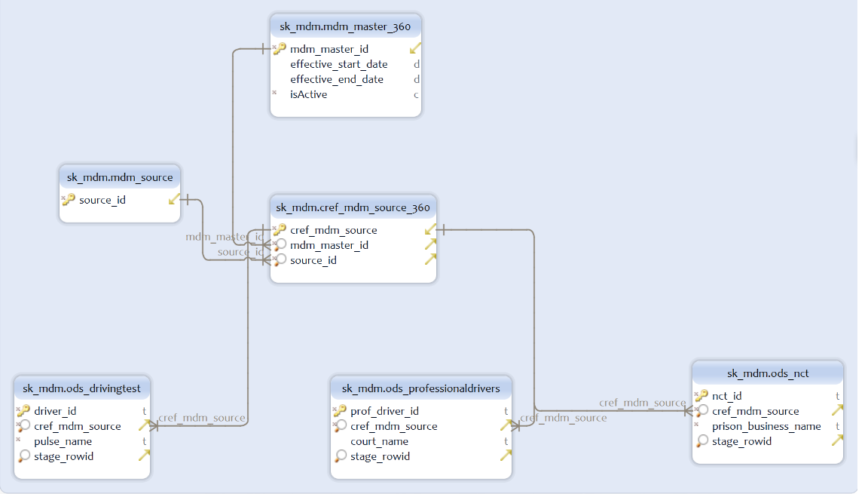
Task: Click the key icon beside driver_id
Action: (25, 410)
